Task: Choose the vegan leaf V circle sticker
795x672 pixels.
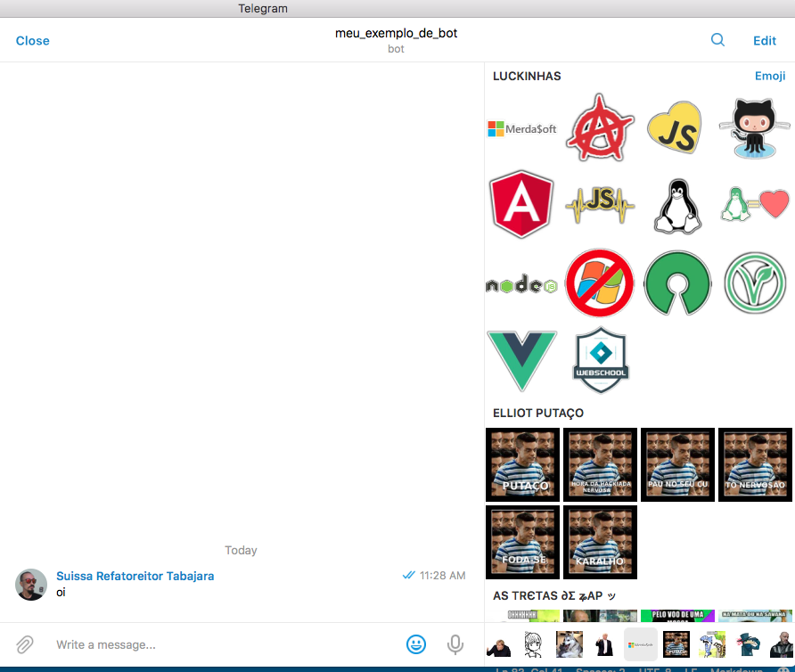Action: pos(755,283)
